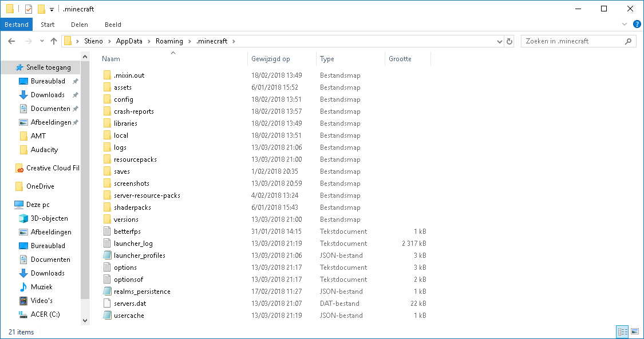Switch to large icons view layout
Viewport: 644px width, 339px height.
tap(635, 332)
